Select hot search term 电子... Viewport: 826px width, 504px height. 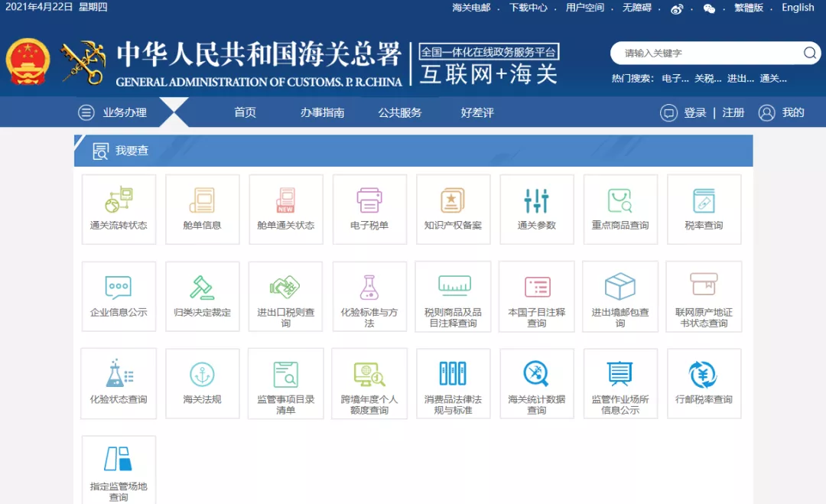click(x=675, y=79)
